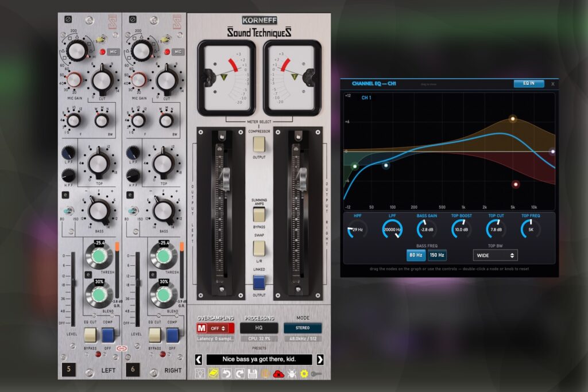Select 80 Hz bass frequency
This screenshot has width=588, height=392.
[416, 255]
